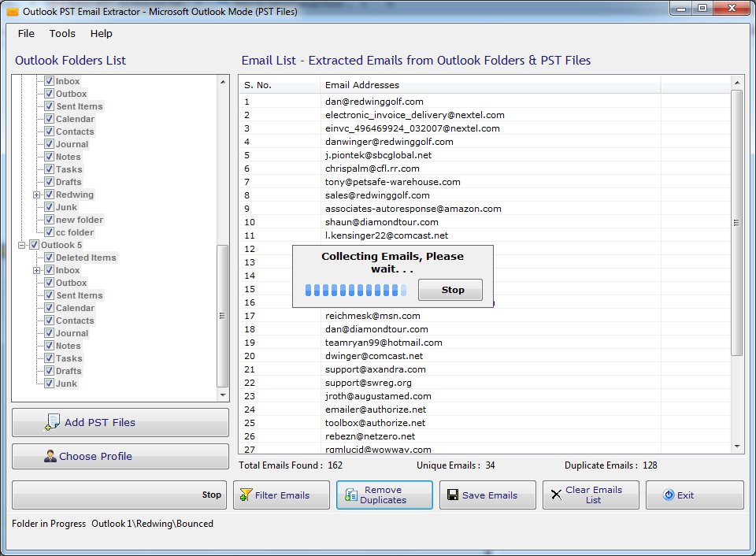Click the folder tree scrollbar thumb
Screen dimensions: 756x556
pyautogui.click(x=222, y=316)
